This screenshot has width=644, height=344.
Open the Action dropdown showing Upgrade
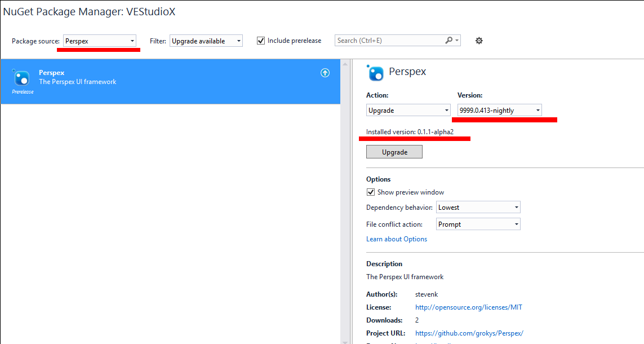[408, 110]
